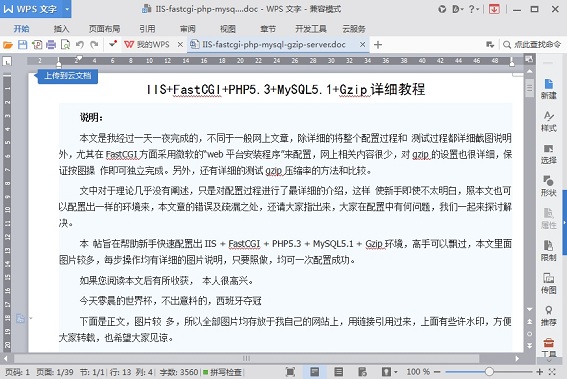Open print preview with the magnifier page icon

click(65, 45)
